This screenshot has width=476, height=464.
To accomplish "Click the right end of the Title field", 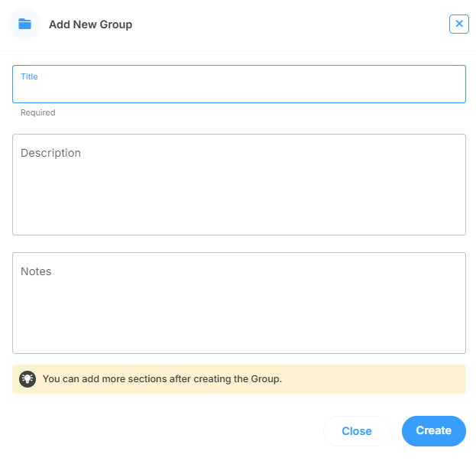I will 451,88.
